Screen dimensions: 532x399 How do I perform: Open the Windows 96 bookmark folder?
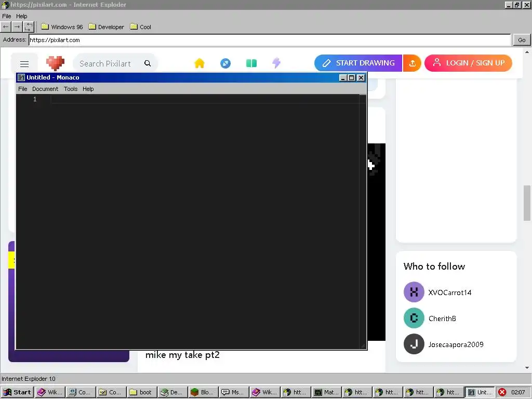(62, 27)
